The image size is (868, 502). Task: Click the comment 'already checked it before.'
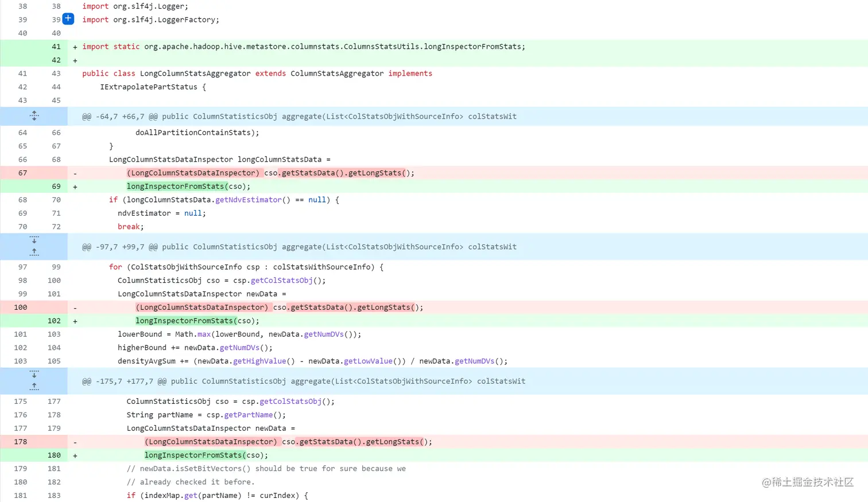(191, 482)
